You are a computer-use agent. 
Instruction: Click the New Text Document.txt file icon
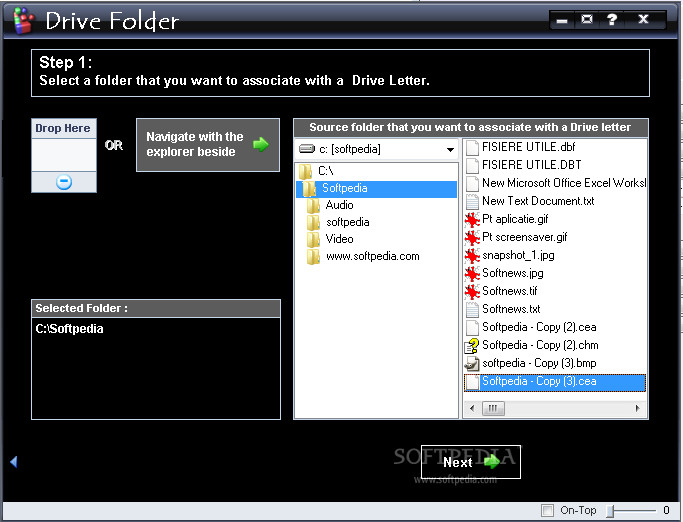(472, 201)
